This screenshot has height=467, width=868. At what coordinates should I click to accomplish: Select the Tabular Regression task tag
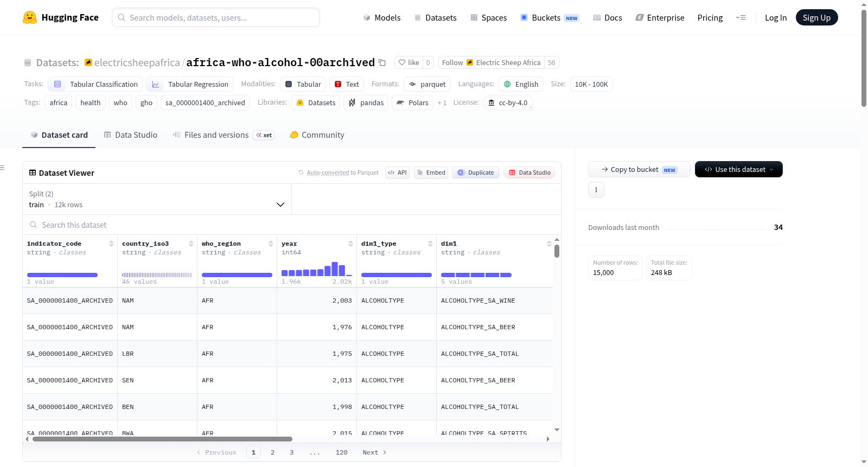(x=189, y=84)
